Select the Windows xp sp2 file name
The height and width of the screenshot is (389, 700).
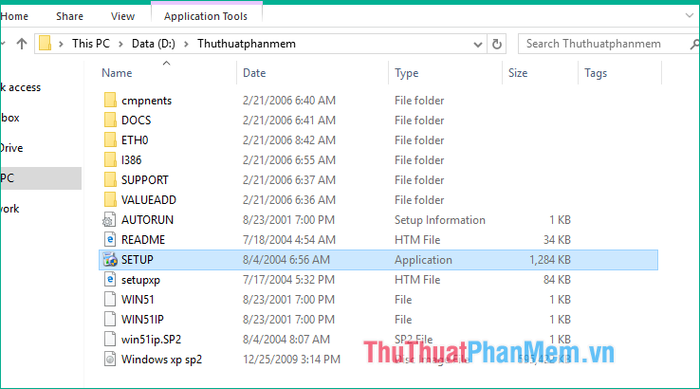click(162, 360)
